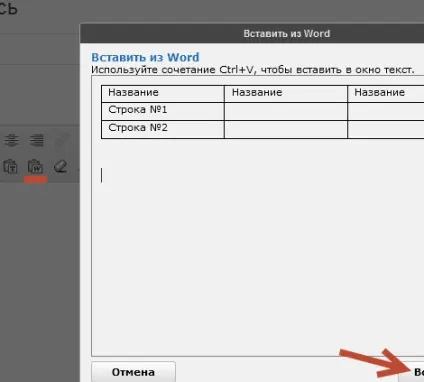Click the blue Вставить из Word heading

(145, 57)
